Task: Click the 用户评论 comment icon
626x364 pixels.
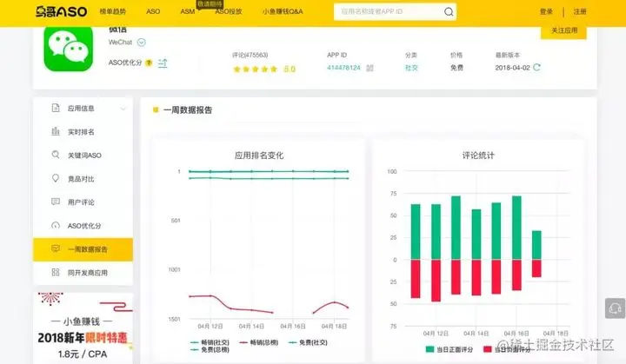Action: pos(56,202)
